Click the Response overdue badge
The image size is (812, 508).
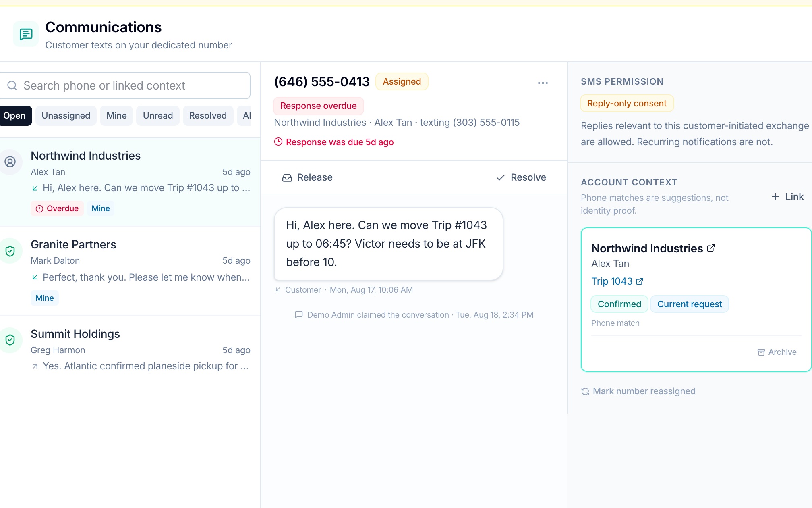pyautogui.click(x=319, y=106)
